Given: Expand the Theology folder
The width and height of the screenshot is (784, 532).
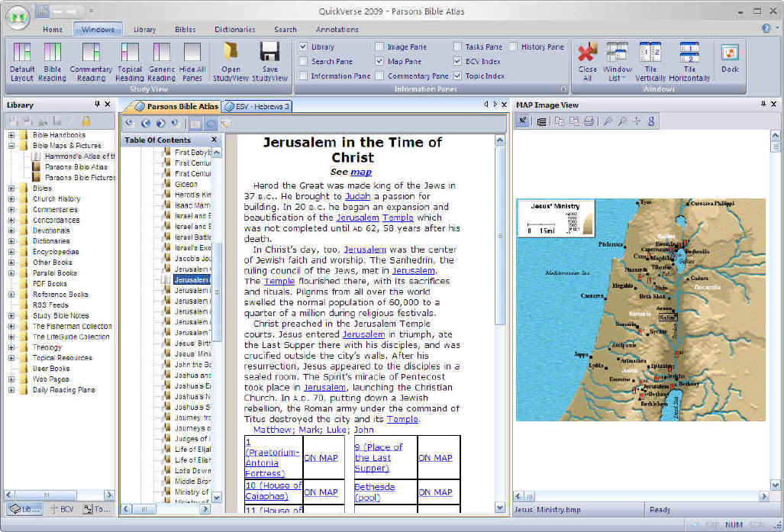Looking at the screenshot, I should point(11,347).
